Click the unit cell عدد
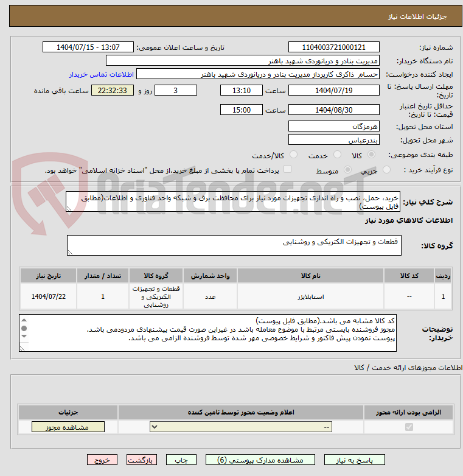 211,296
